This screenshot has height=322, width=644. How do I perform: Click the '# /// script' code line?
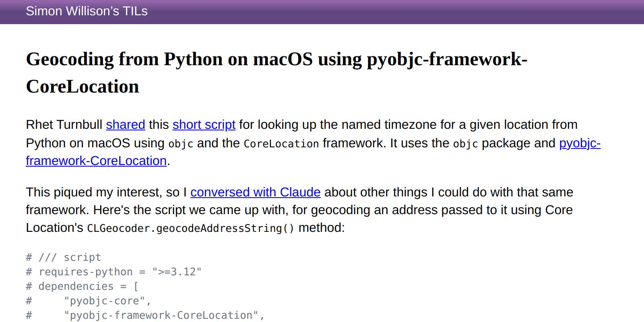(x=64, y=257)
